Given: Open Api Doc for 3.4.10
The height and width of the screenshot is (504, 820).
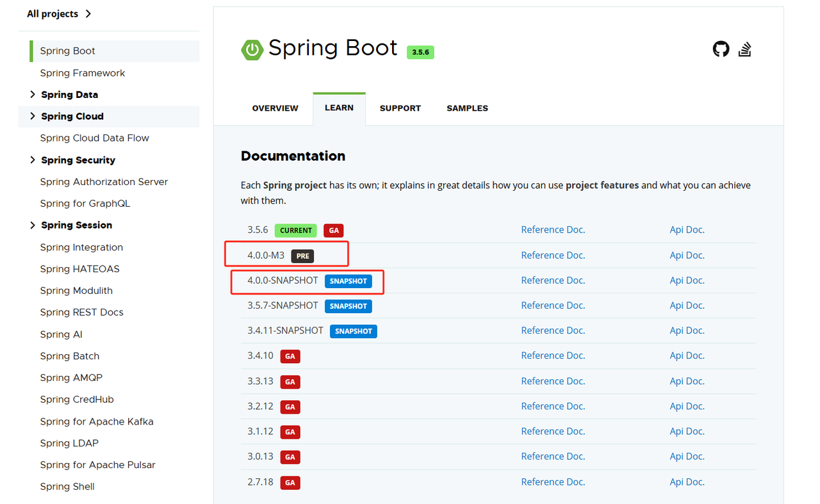Looking at the screenshot, I should tap(687, 355).
